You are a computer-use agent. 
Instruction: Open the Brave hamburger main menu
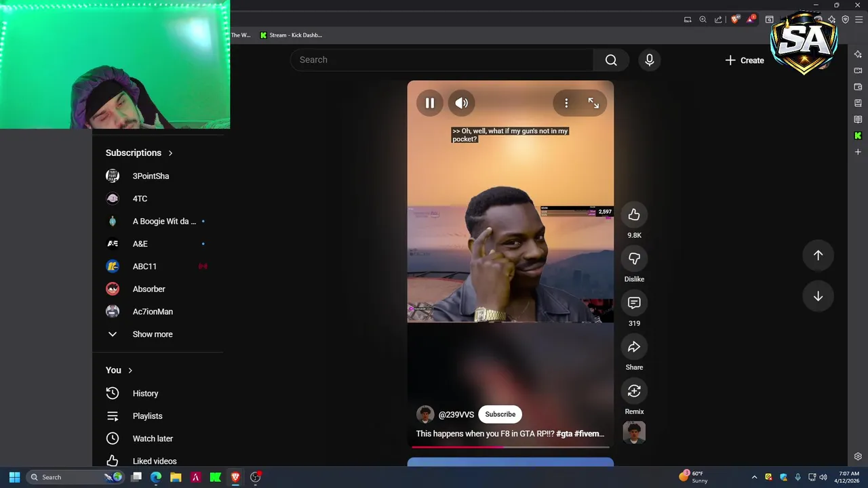[x=859, y=20]
